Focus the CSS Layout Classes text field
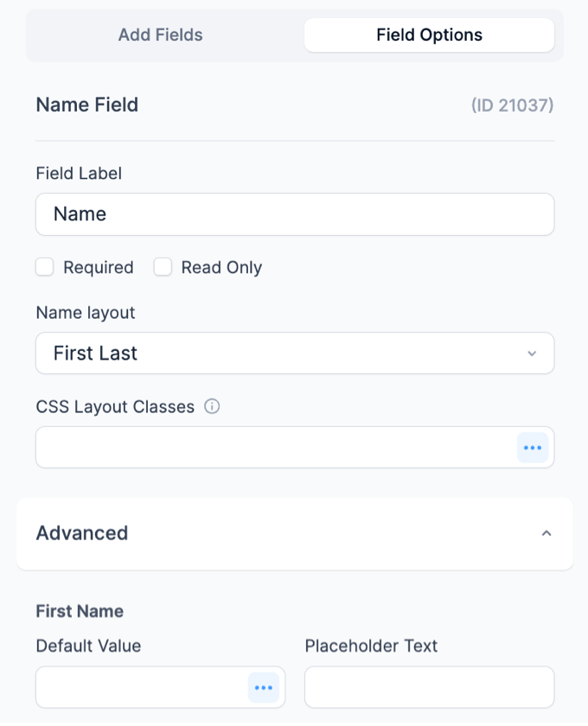588x726 pixels. (x=276, y=448)
